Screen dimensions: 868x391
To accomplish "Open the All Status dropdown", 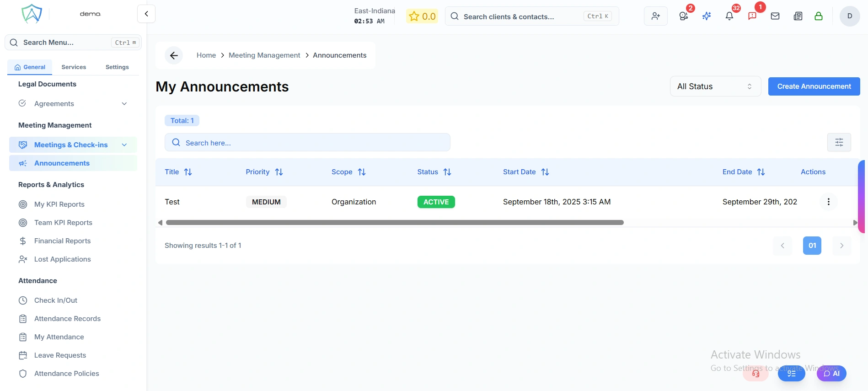I will (x=715, y=86).
